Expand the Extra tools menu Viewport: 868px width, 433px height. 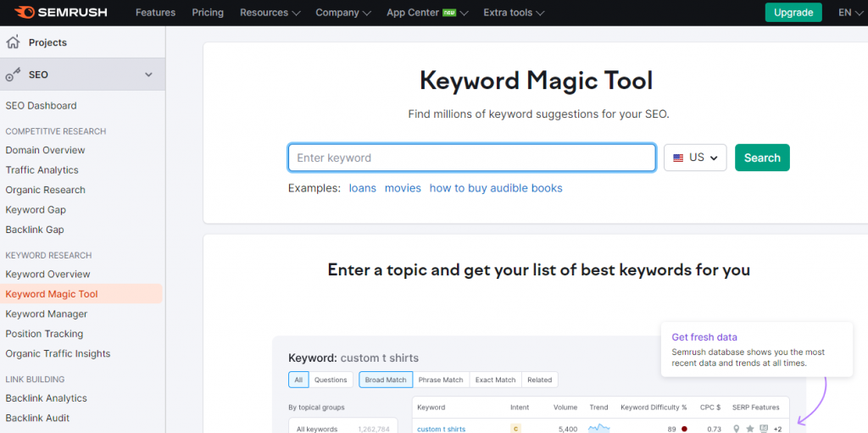tap(513, 12)
